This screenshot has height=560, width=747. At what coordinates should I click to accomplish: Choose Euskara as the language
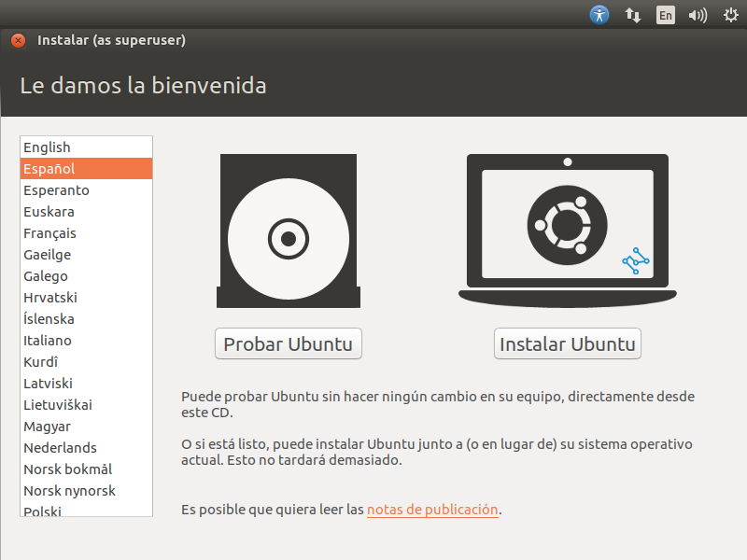(x=86, y=212)
